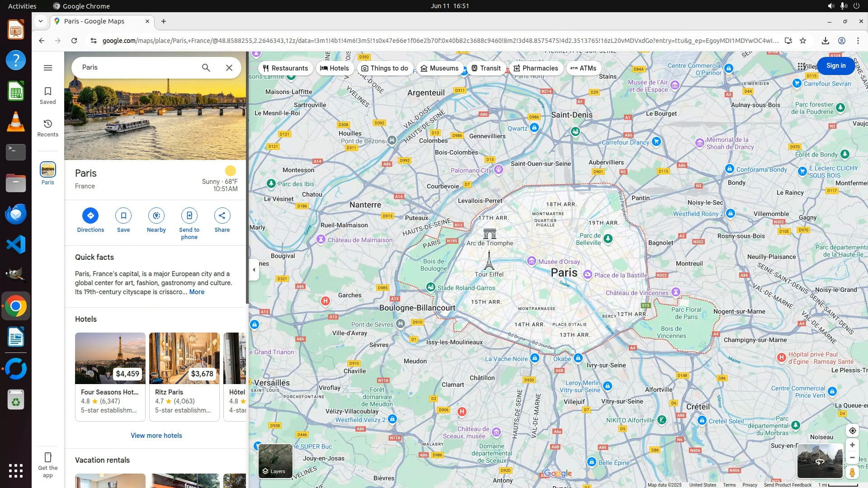Click the Share icon for Paris
This screenshot has width=868, height=488.
pos(222,216)
